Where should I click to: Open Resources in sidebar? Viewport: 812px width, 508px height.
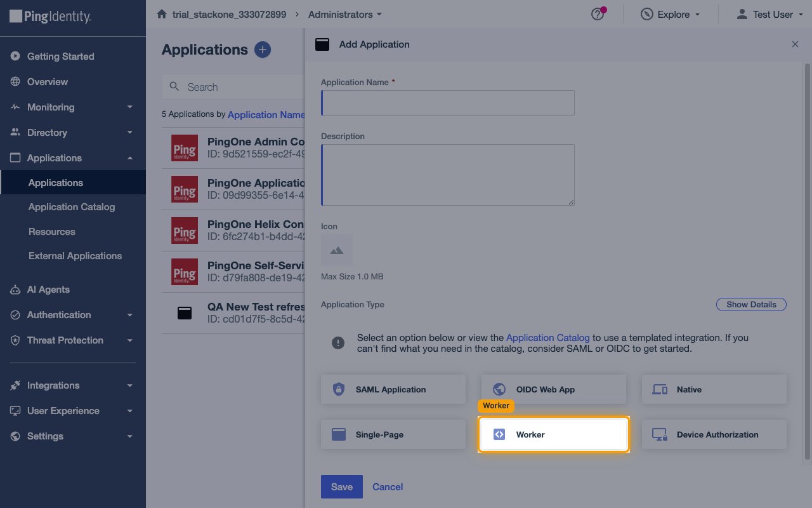52,232
